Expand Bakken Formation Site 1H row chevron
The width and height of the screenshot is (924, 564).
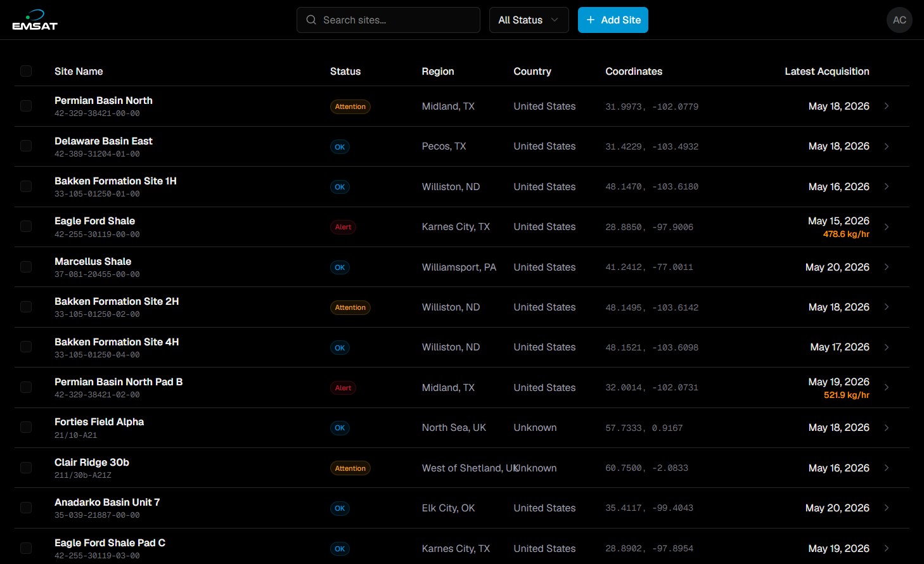[x=887, y=186]
